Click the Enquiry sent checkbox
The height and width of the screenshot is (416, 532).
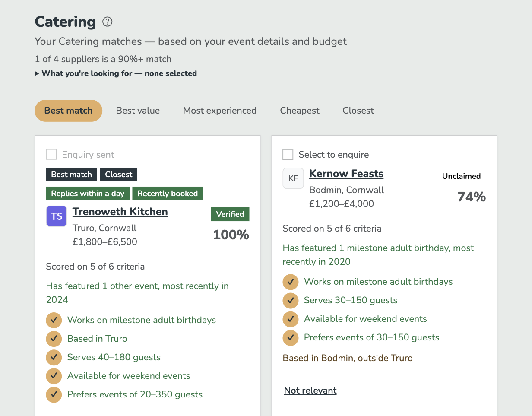click(x=51, y=154)
